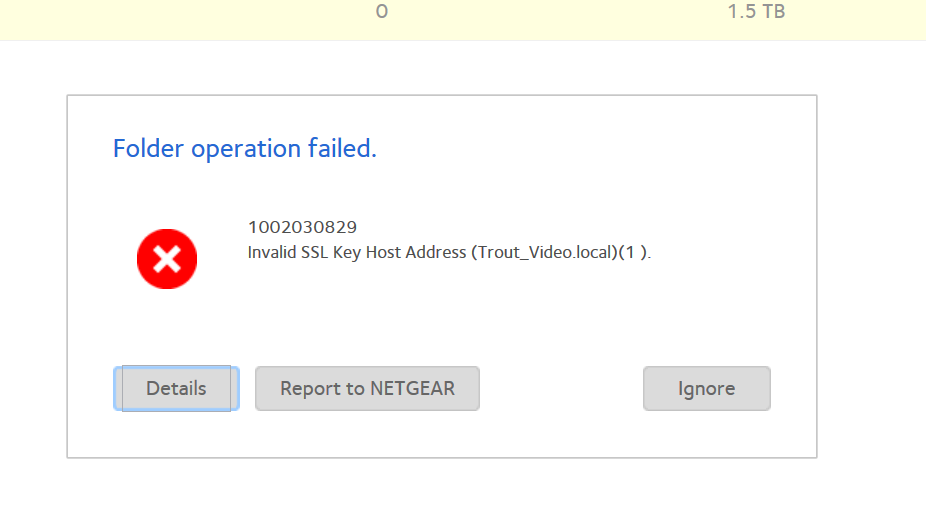This screenshot has height=524, width=926.
Task: Click the white X inside the red circle
Action: (x=167, y=260)
